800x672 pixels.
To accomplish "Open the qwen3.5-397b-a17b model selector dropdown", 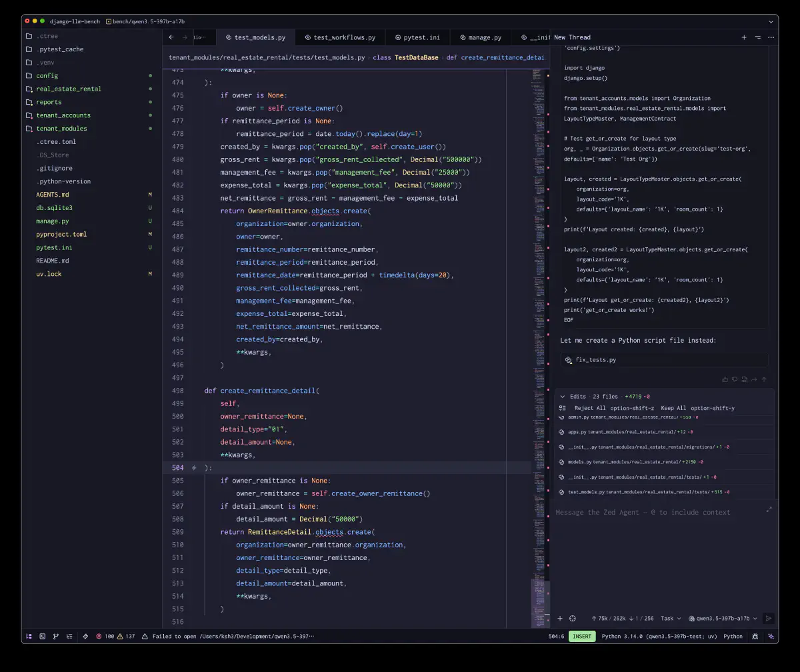I will pyautogui.click(x=722, y=618).
